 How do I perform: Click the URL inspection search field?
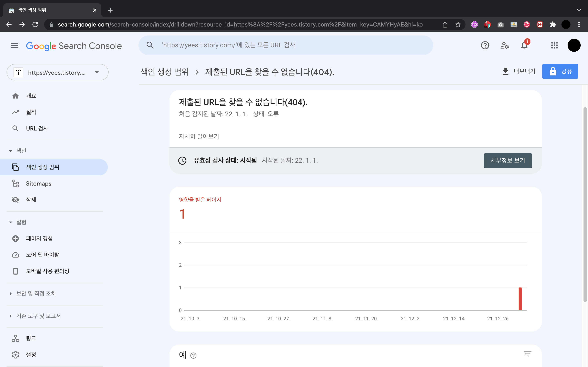[x=285, y=45]
